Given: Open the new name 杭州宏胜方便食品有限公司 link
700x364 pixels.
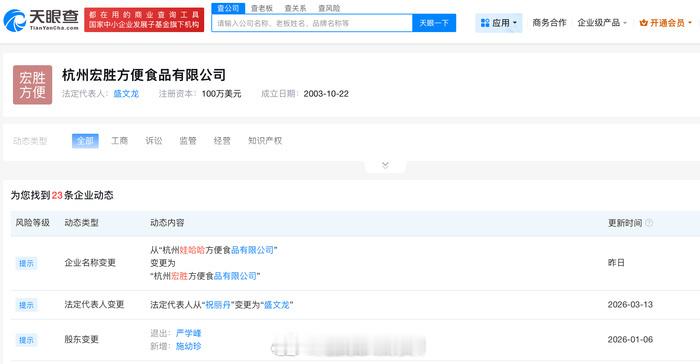Looking at the screenshot, I should click(x=205, y=276).
